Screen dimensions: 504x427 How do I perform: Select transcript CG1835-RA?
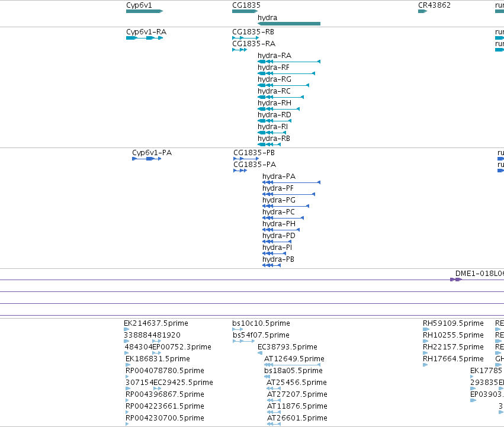coord(239,50)
